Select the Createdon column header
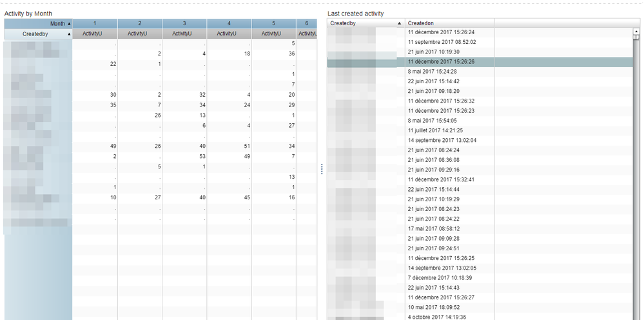Screen dimensions: 644x320 tap(450, 23)
